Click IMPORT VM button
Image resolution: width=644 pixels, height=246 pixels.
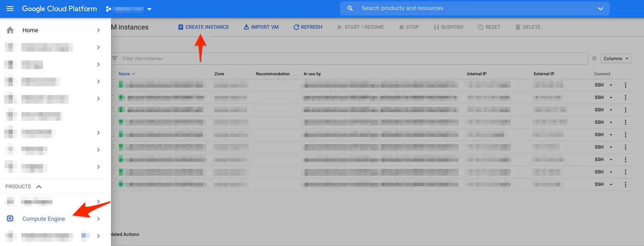(x=261, y=27)
